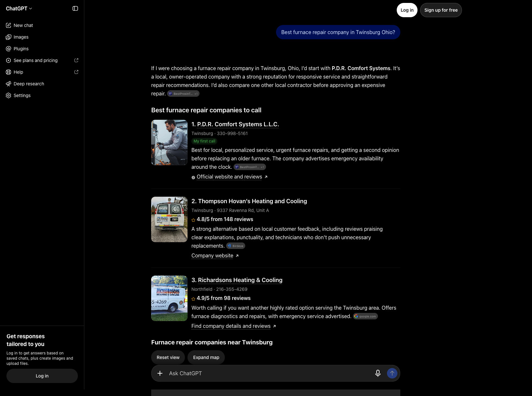Open Thompson Hovan's Heating and Cooling title
Image resolution: width=532 pixels, height=396 pixels.
252,201
